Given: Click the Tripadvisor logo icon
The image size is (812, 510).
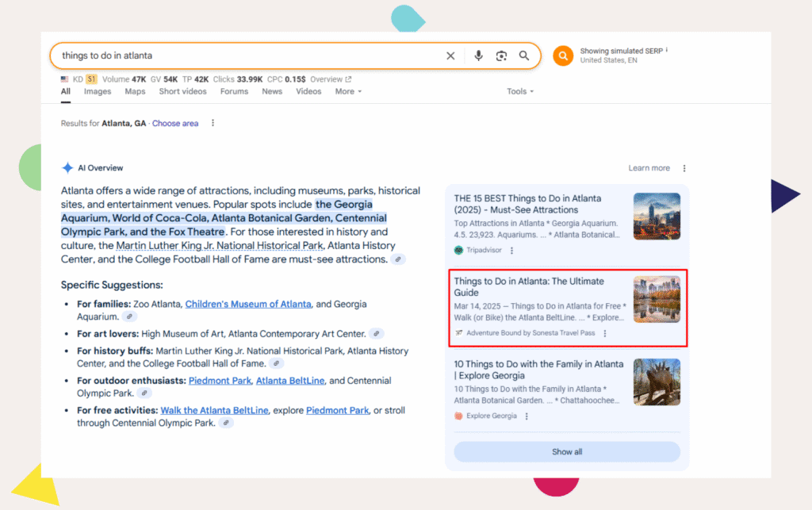Looking at the screenshot, I should [x=458, y=250].
